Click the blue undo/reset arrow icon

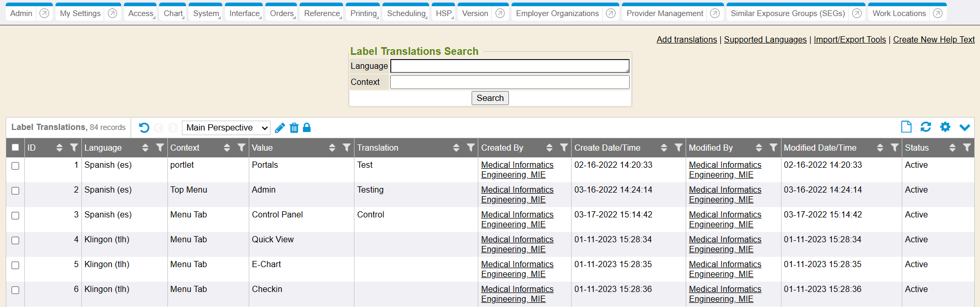point(144,127)
